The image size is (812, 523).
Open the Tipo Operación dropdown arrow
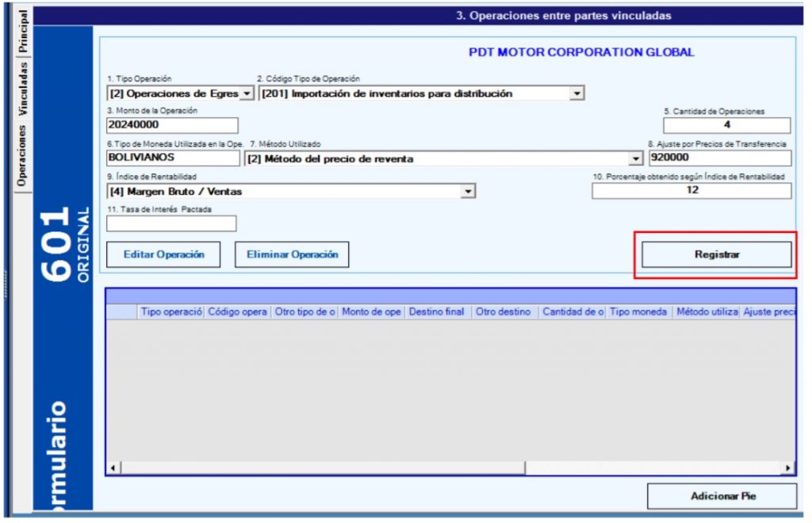pos(246,94)
